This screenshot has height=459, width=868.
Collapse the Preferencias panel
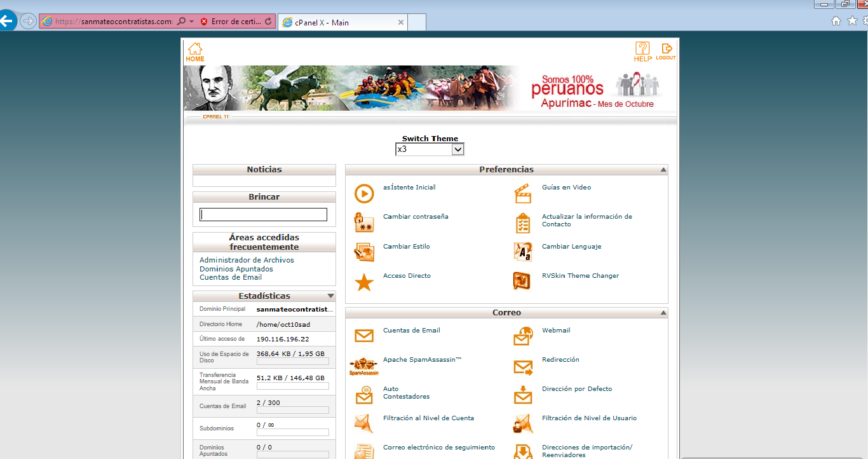coord(661,169)
